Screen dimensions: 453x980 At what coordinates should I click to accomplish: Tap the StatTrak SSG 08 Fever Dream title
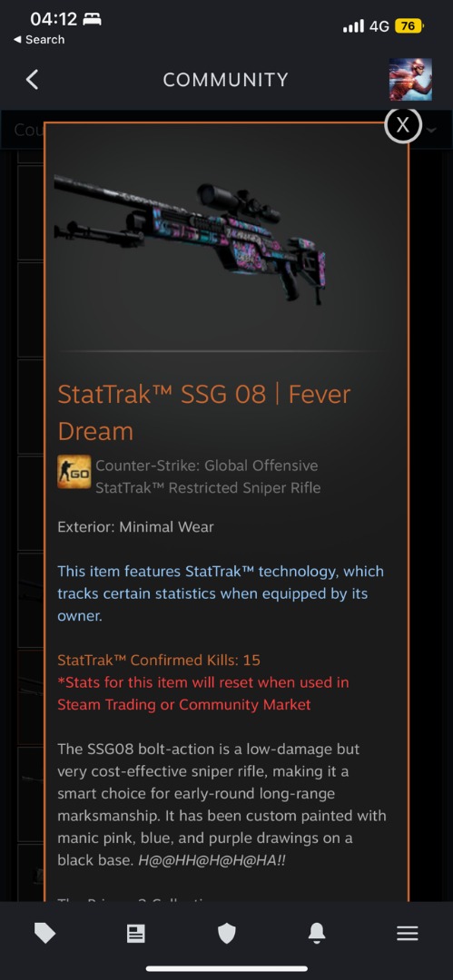tap(204, 413)
